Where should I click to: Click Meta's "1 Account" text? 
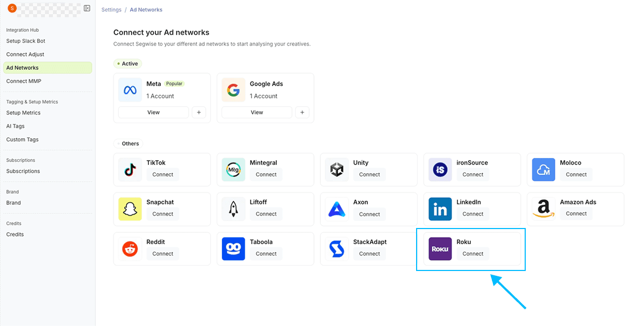pyautogui.click(x=160, y=96)
